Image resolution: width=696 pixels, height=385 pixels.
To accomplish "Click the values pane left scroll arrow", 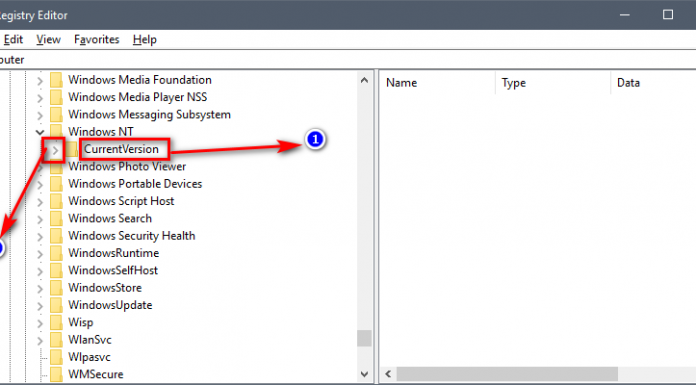I will point(388,374).
